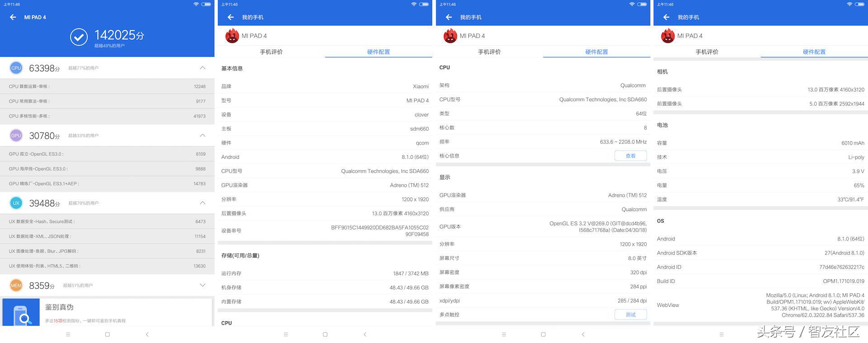
Task: Click 测试 button for multi-touch
Action: tap(631, 315)
